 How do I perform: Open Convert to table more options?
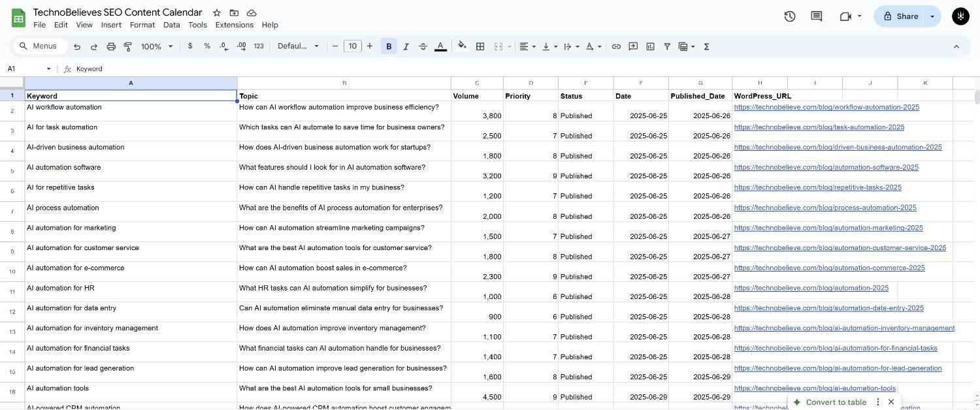pyautogui.click(x=878, y=402)
